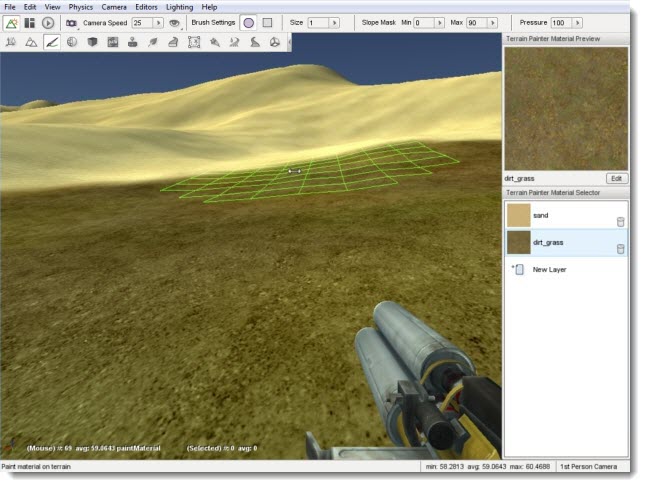
Task: Collapse the editor tools toolbar
Action: pyautogui.click(x=290, y=42)
